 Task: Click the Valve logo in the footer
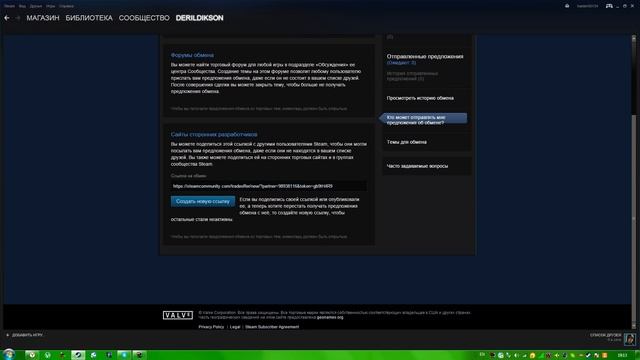click(x=178, y=315)
